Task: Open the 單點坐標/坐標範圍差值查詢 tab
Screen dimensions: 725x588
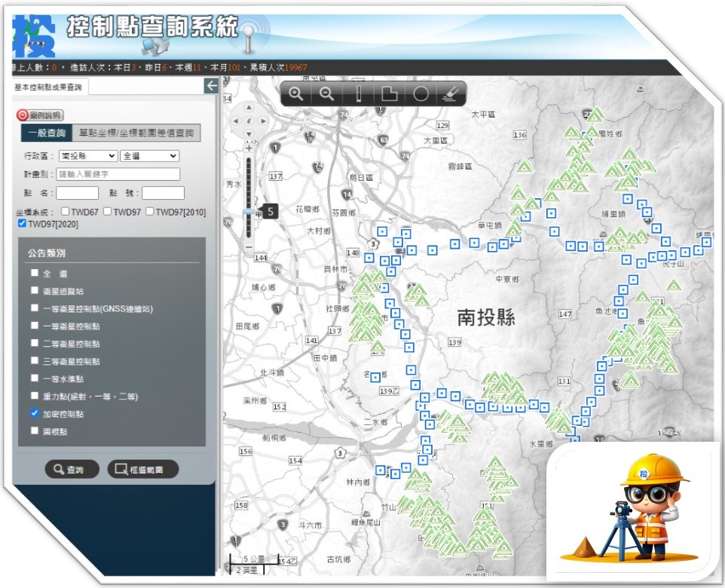Action: tap(136, 133)
